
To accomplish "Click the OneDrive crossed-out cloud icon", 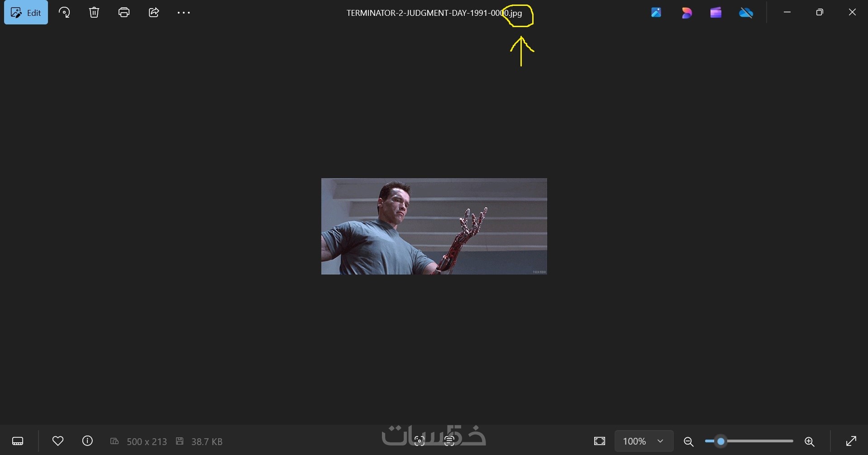I will pyautogui.click(x=746, y=13).
